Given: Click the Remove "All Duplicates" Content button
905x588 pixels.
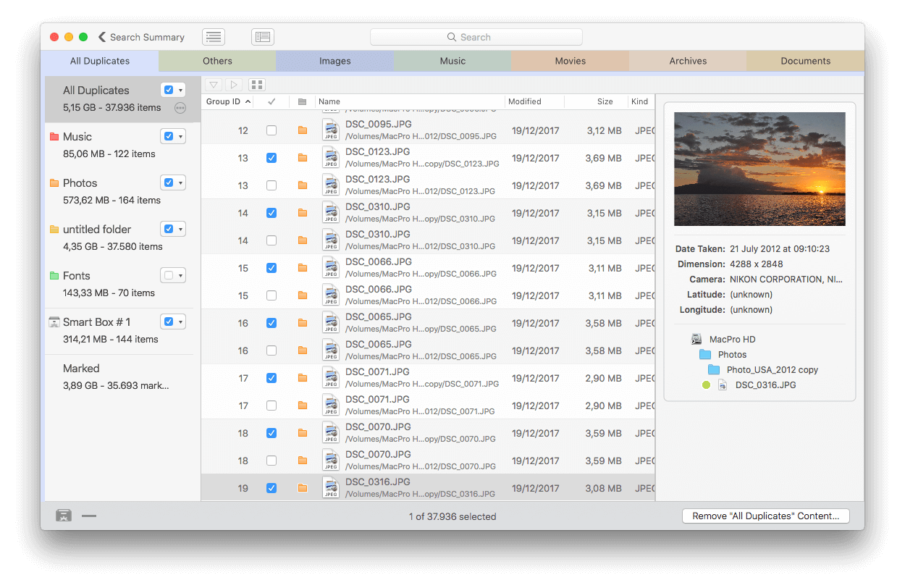Looking at the screenshot, I should [765, 516].
